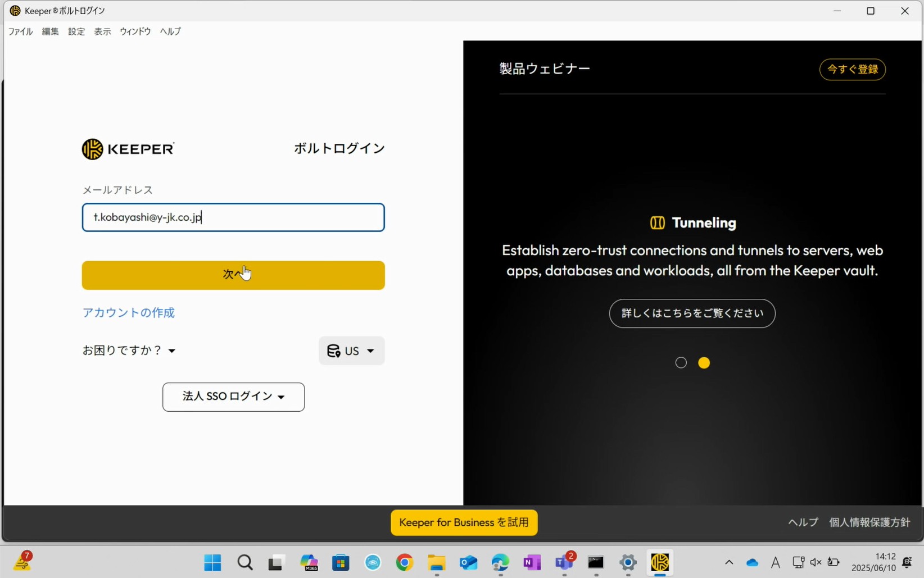Click the アカウントの作成 link

pos(129,312)
